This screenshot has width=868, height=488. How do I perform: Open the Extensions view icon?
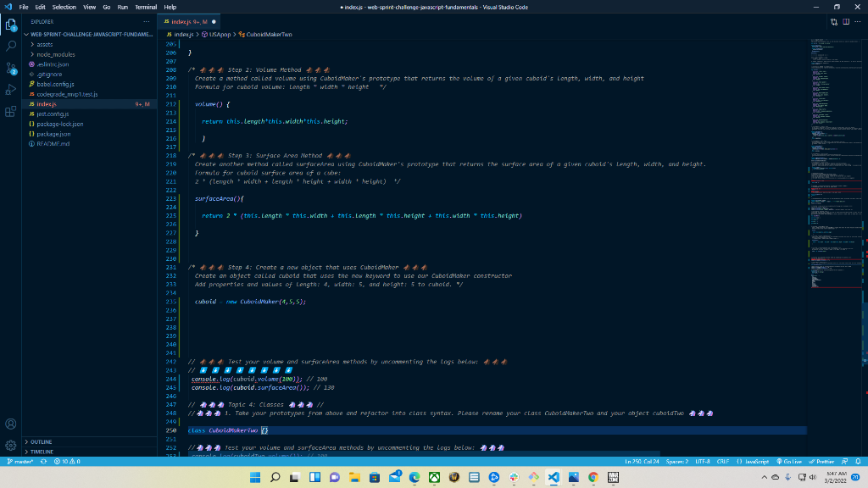click(10, 112)
